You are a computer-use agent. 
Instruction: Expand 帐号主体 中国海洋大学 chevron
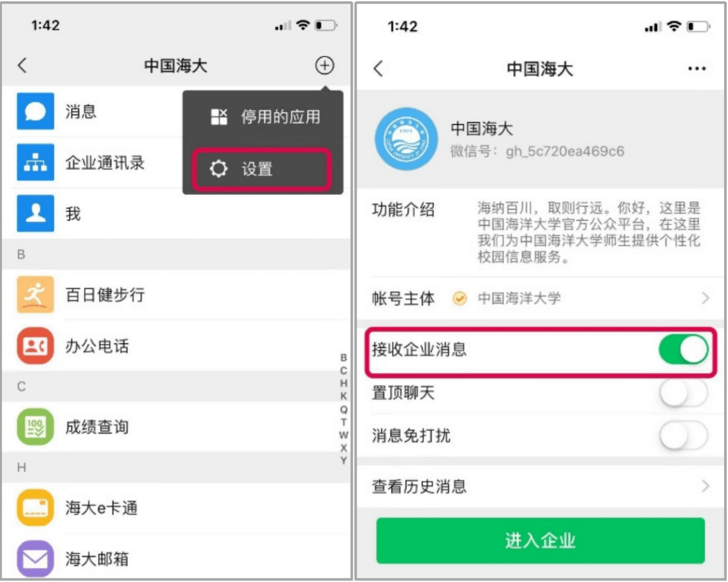(x=706, y=297)
